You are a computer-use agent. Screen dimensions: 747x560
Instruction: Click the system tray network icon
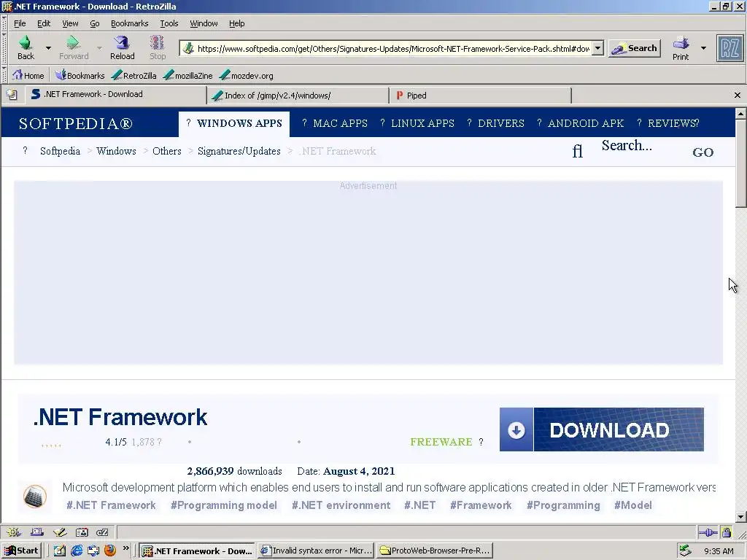click(686, 551)
